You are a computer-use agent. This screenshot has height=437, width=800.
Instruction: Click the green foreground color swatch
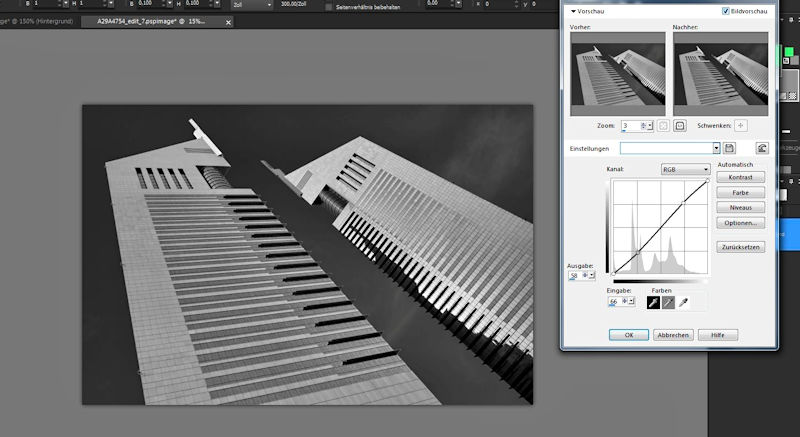point(789,52)
